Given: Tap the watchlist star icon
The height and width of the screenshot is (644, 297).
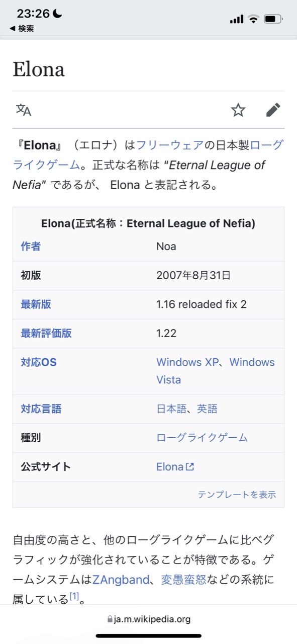Looking at the screenshot, I should [238, 110].
